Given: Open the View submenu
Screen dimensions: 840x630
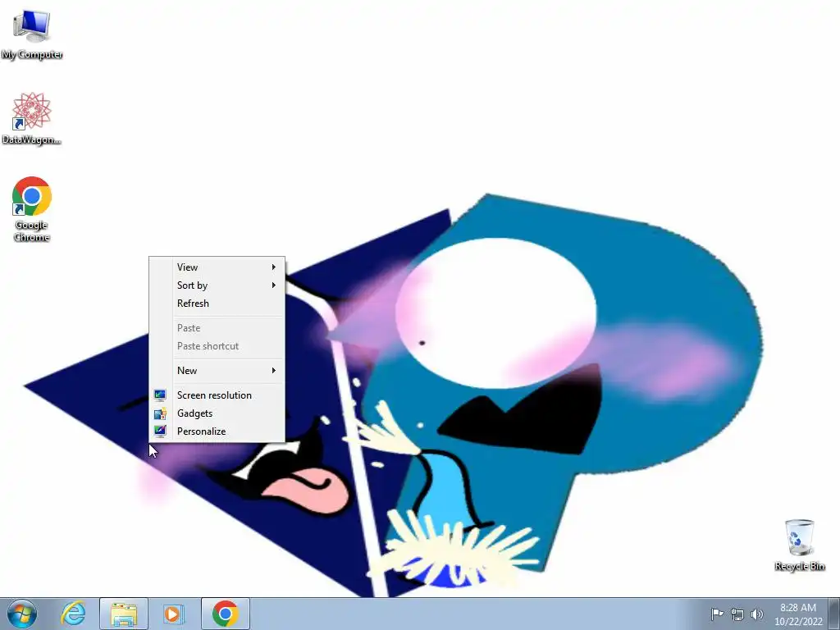Looking at the screenshot, I should pos(217,267).
